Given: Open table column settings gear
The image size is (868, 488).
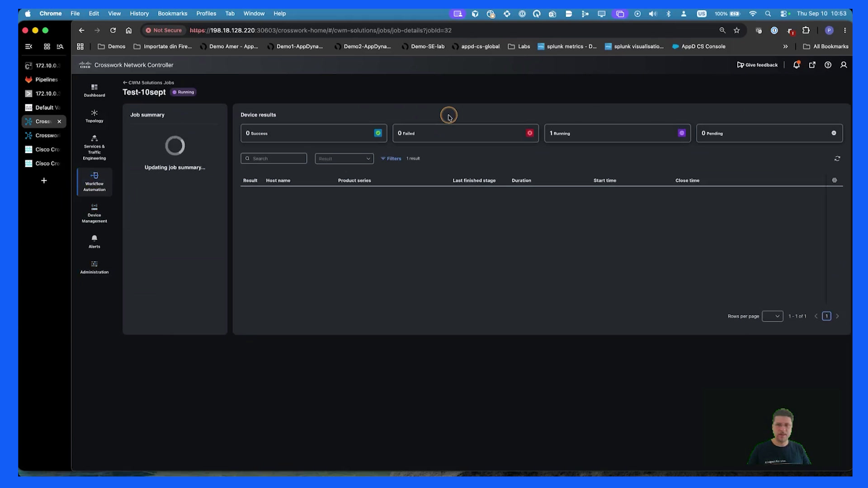Looking at the screenshot, I should pyautogui.click(x=835, y=180).
